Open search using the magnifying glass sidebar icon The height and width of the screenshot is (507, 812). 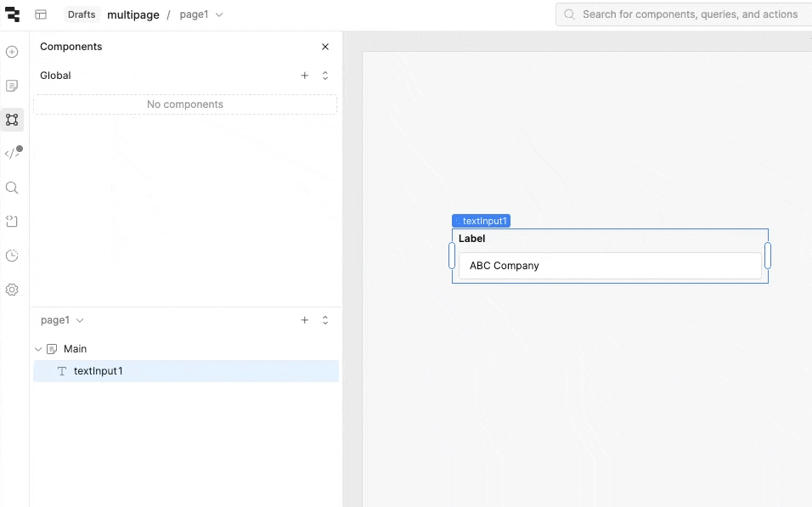tap(12, 188)
